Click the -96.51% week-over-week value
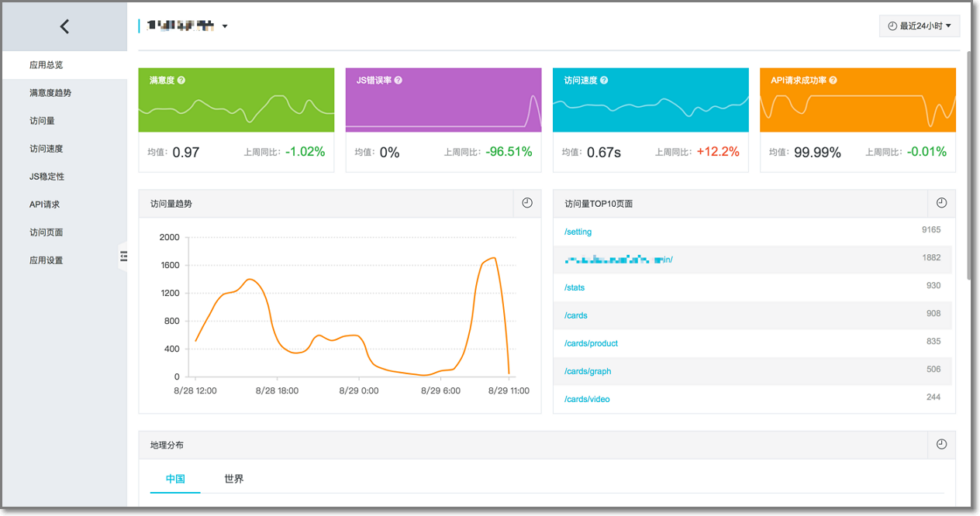The image size is (980, 516). (509, 152)
